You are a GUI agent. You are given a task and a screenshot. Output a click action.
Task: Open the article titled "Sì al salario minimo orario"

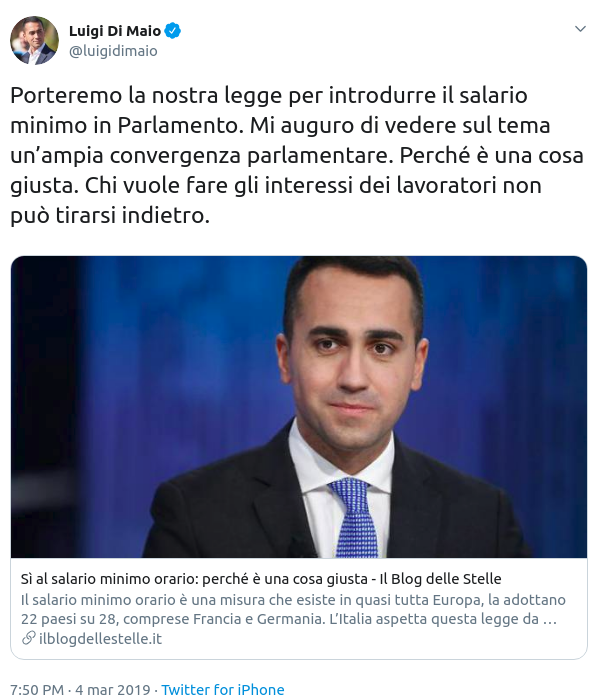(x=261, y=579)
